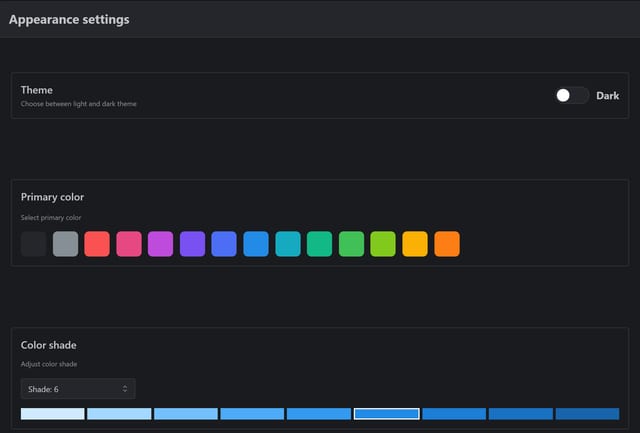Select the darkest blue shade bar
The image size is (640, 433).
[587, 414]
